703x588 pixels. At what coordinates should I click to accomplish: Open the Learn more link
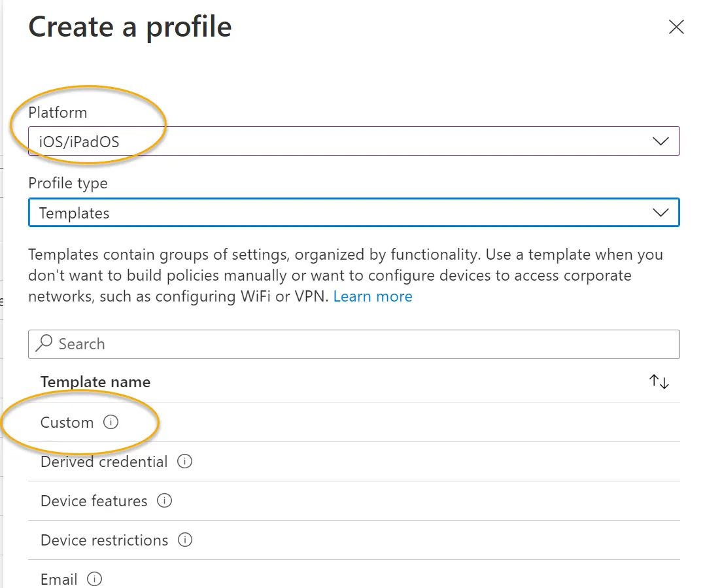click(373, 296)
